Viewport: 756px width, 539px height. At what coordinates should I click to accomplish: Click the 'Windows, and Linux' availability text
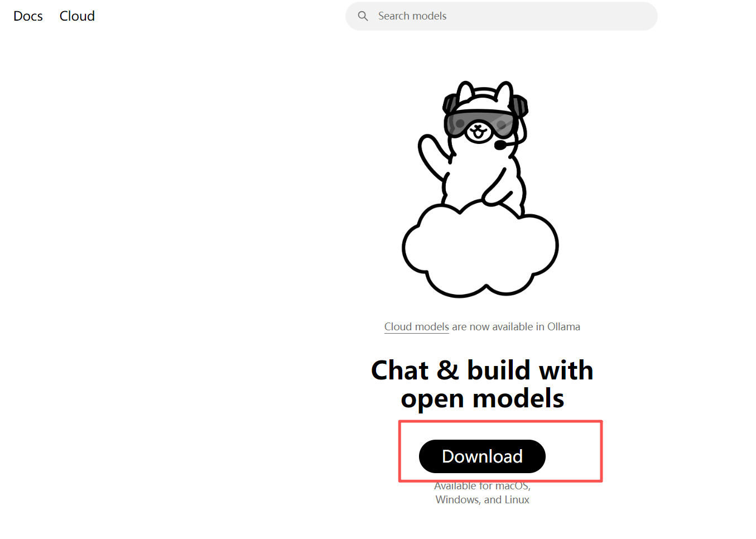(482, 500)
